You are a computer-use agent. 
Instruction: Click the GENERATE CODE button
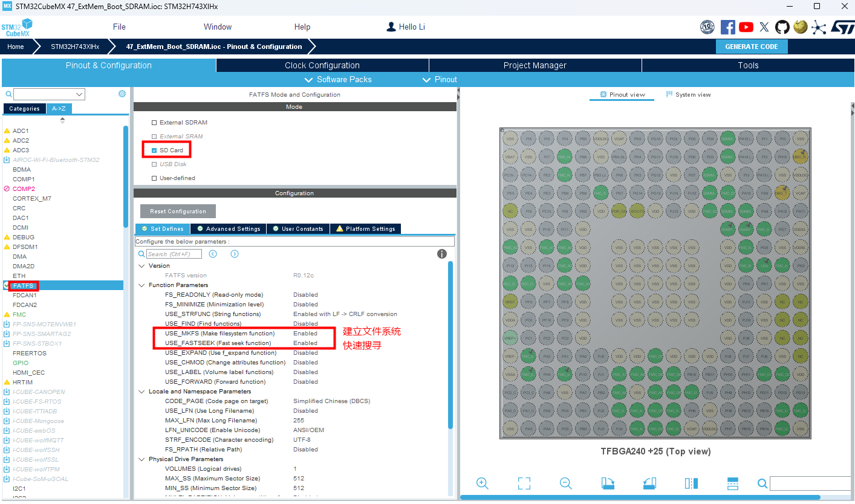[x=752, y=47]
